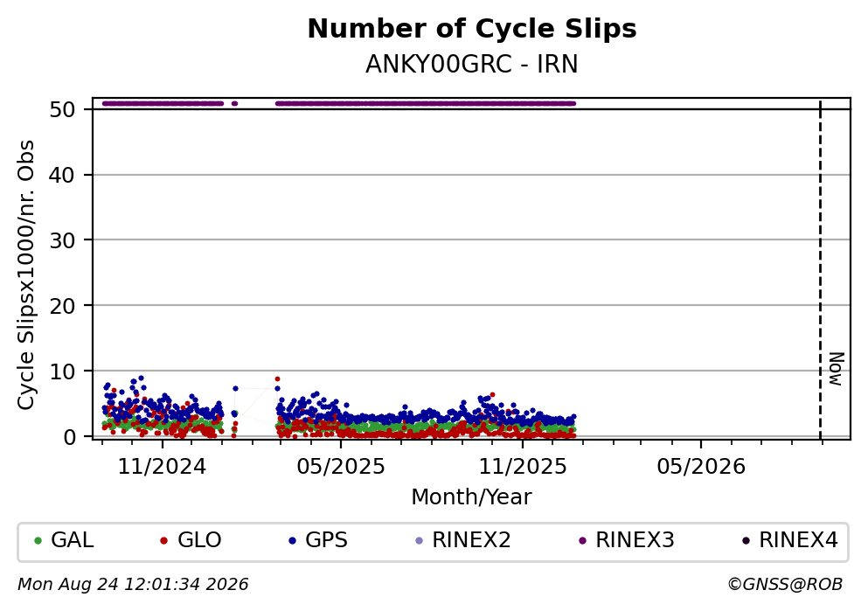Click the green GAL legend marker
The height and width of the screenshot is (611, 868).
[x=38, y=541]
